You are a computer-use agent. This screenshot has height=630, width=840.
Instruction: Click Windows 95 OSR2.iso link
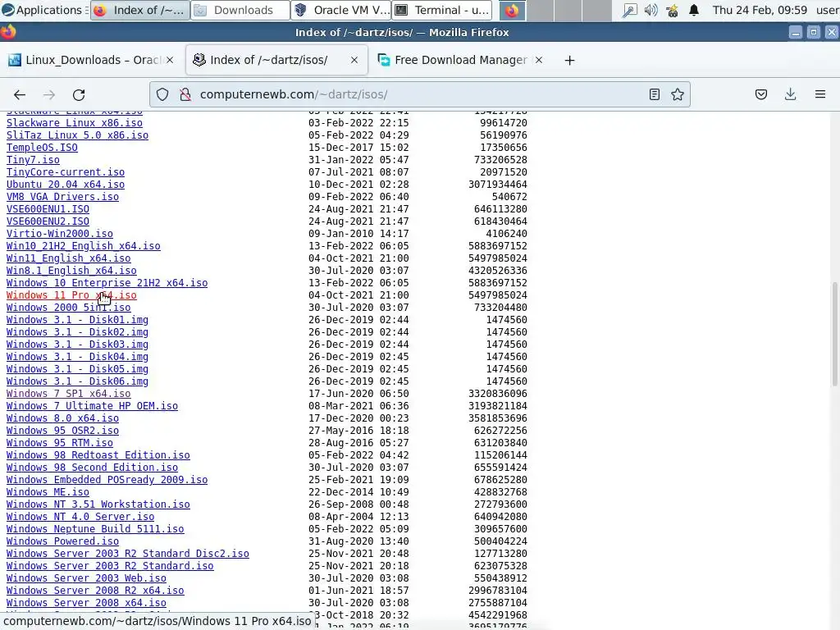click(x=62, y=431)
